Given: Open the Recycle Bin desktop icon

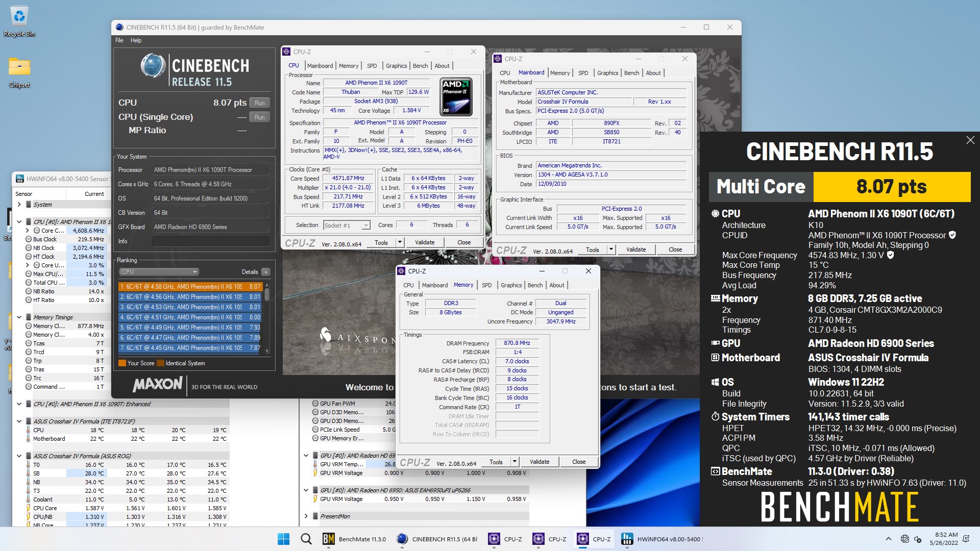Looking at the screenshot, I should (19, 22).
